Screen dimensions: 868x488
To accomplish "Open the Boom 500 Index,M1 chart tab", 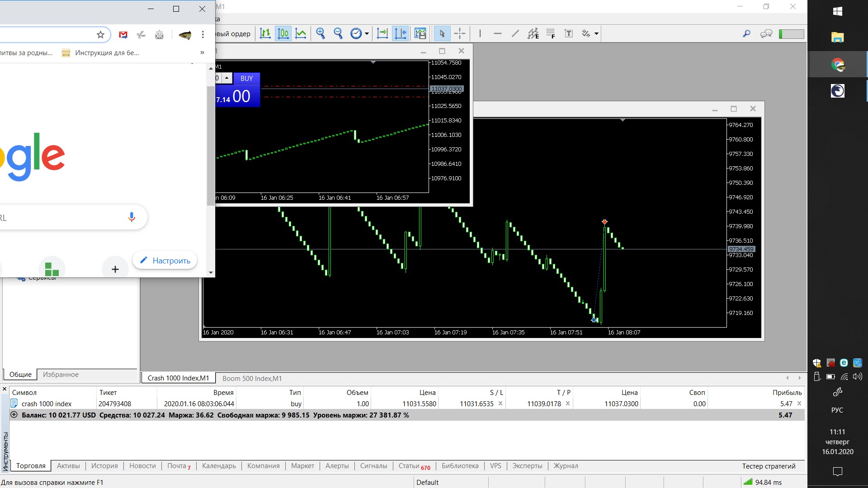I will 252,378.
